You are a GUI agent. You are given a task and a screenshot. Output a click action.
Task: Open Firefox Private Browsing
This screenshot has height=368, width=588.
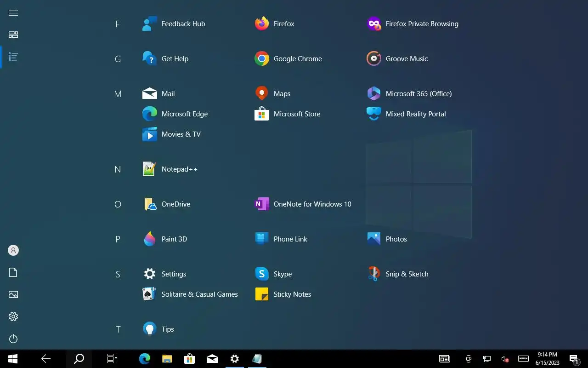pyautogui.click(x=413, y=24)
